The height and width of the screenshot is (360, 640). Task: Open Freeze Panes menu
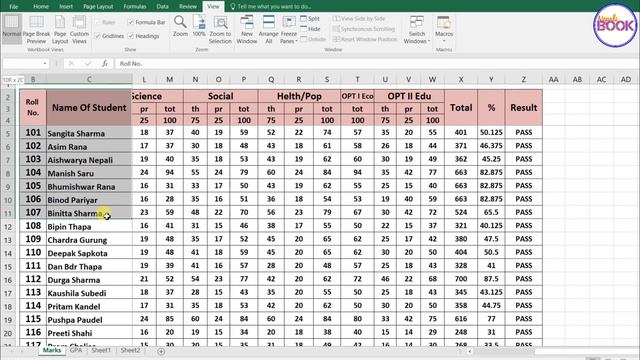[289, 29]
